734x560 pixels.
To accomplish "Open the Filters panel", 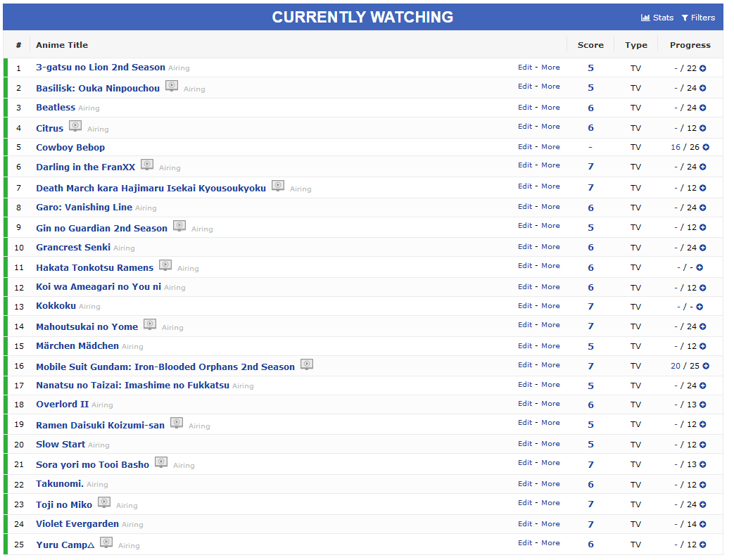I will click(x=698, y=18).
